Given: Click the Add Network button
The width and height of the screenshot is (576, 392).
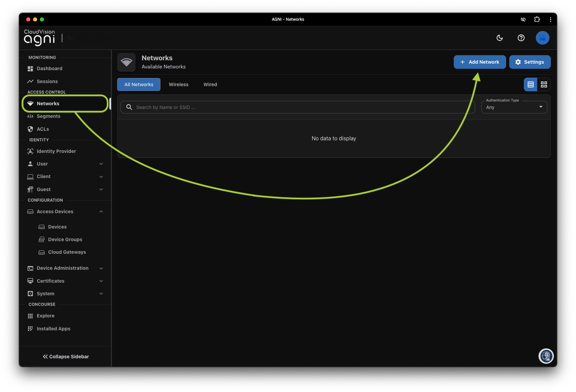Looking at the screenshot, I should (x=479, y=62).
